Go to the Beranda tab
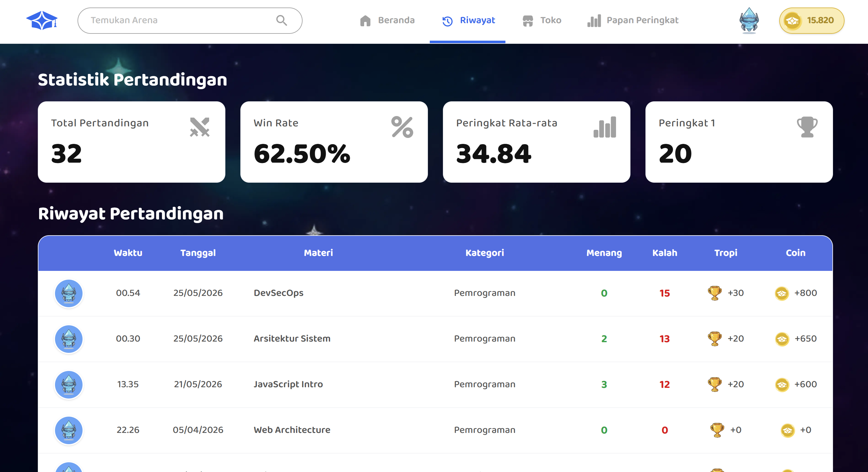868x472 pixels. tap(387, 21)
